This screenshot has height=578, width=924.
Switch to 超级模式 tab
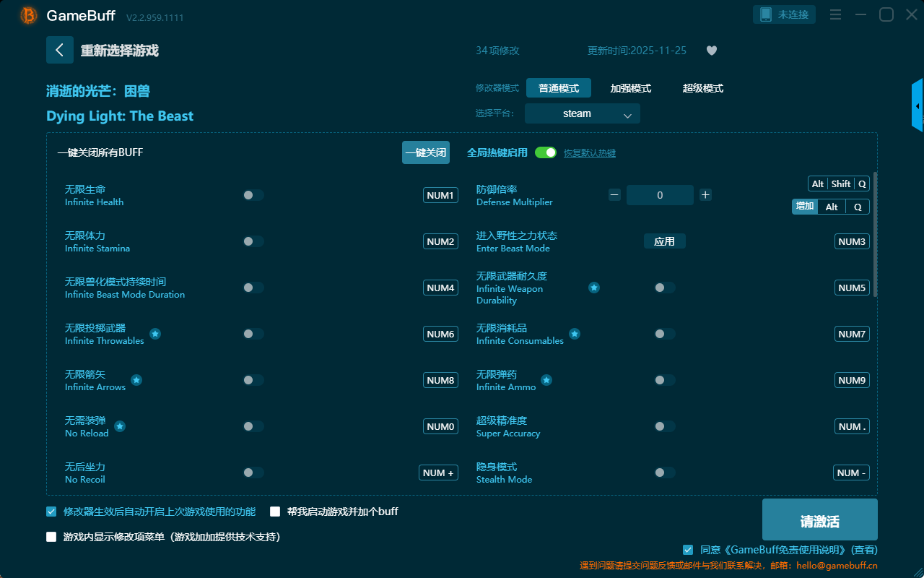[x=702, y=88]
